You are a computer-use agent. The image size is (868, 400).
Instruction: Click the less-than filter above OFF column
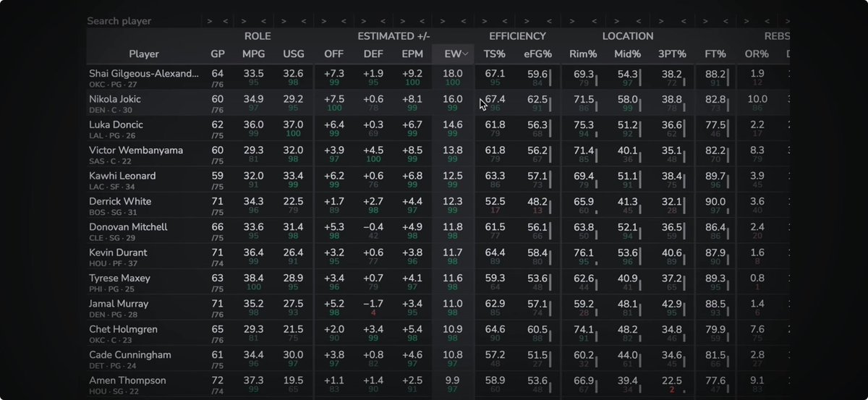pyautogui.click(x=343, y=22)
